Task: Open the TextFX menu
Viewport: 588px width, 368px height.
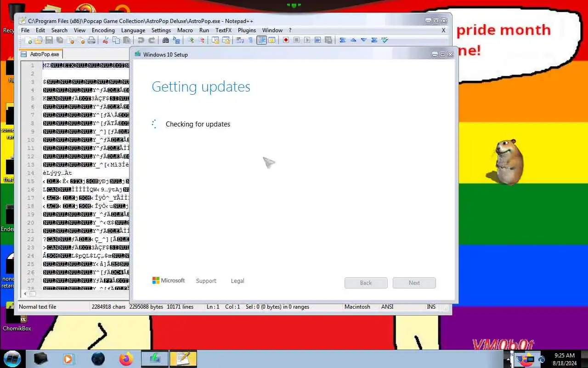Action: [224, 30]
